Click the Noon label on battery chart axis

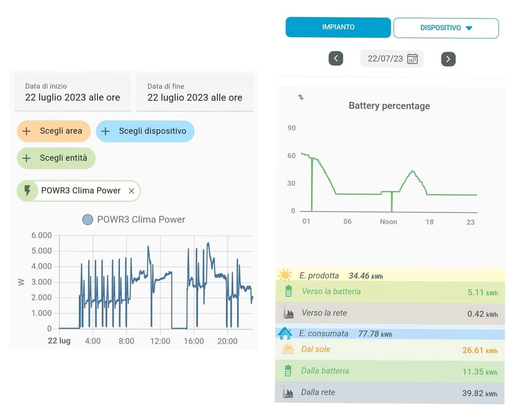point(388,222)
